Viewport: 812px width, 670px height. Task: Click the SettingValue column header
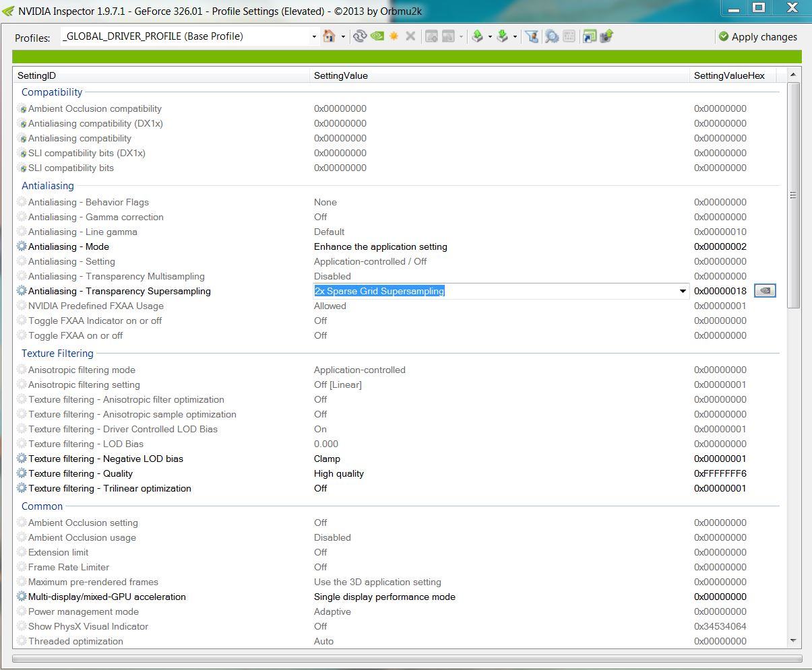(x=501, y=75)
